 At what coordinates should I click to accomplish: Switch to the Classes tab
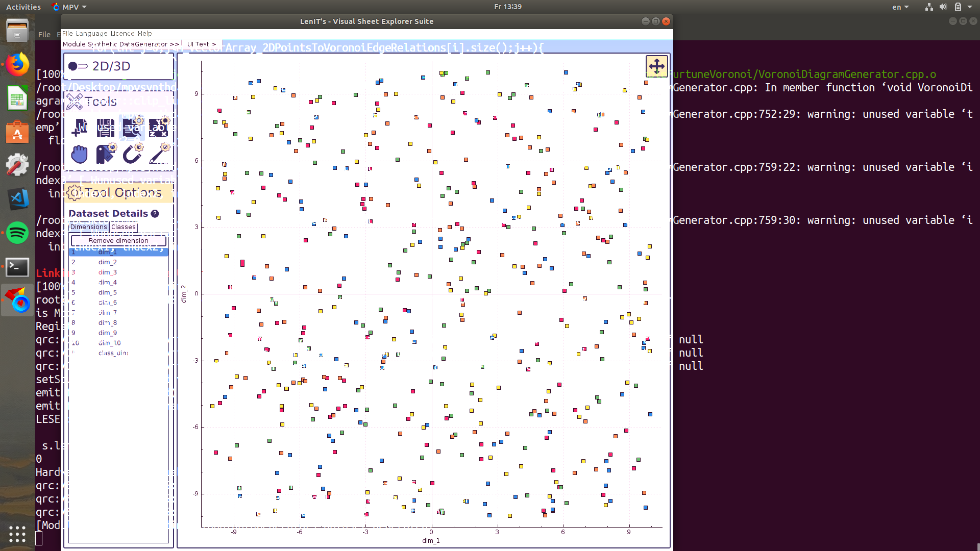(124, 227)
